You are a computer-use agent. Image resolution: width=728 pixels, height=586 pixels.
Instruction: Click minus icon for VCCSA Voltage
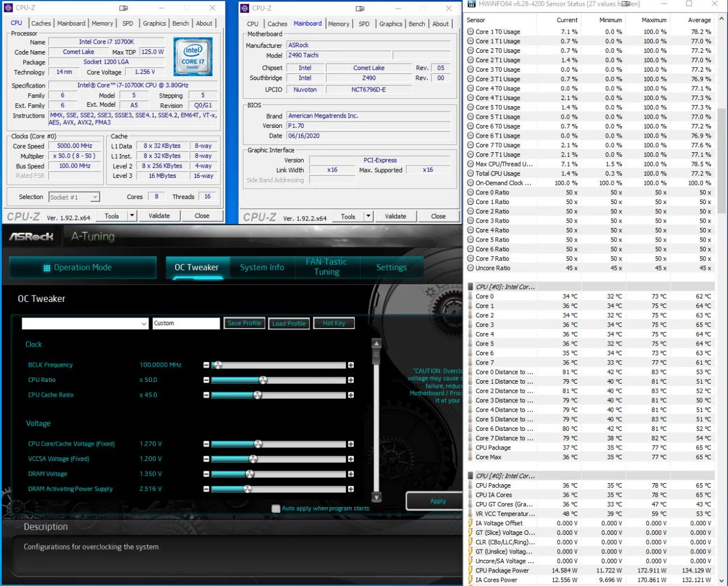[206, 459]
